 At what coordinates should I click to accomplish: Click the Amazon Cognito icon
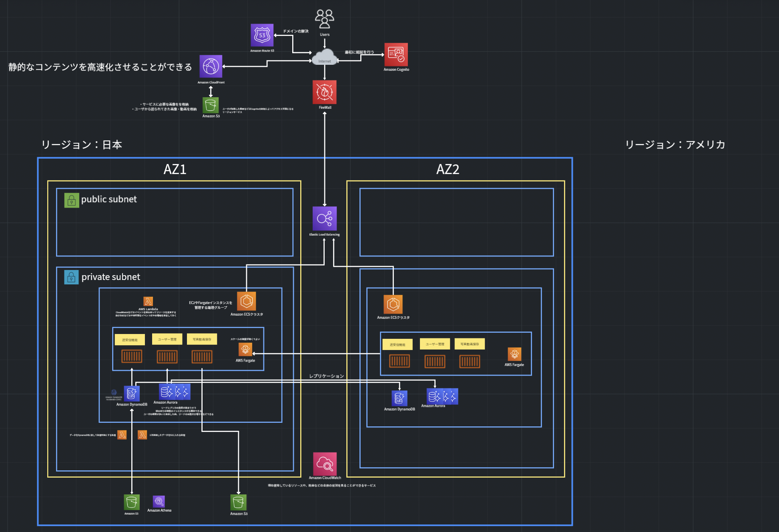click(x=396, y=54)
